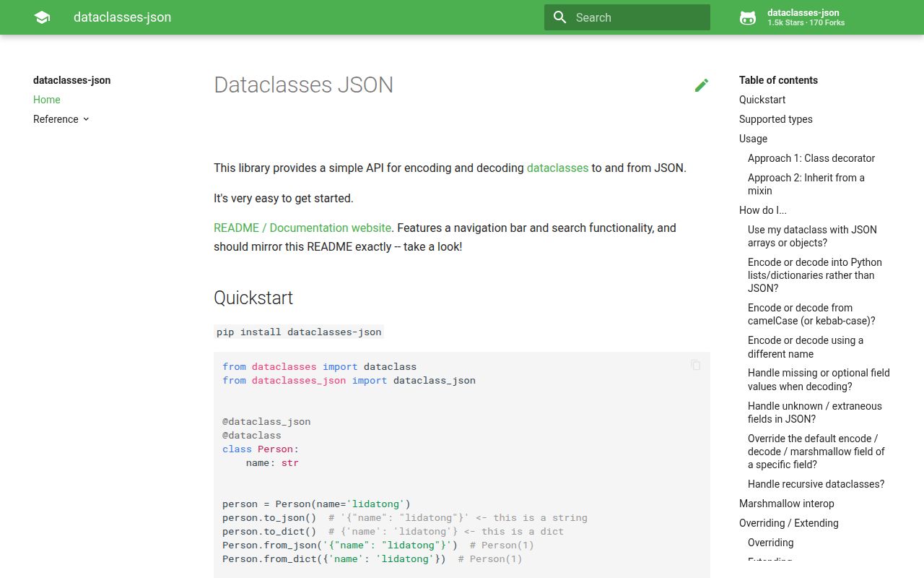Open Encode or decode using a different name
This screenshot has height=578, width=924.
click(x=806, y=347)
